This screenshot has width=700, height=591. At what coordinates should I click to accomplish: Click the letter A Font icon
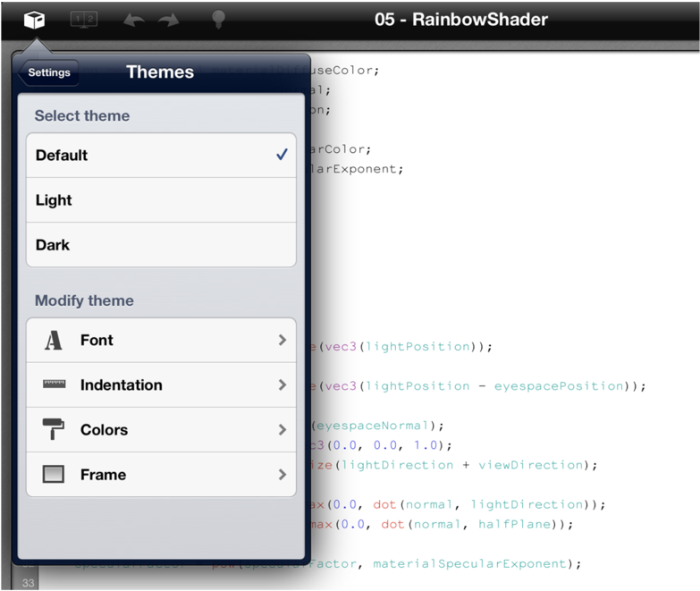(54, 340)
